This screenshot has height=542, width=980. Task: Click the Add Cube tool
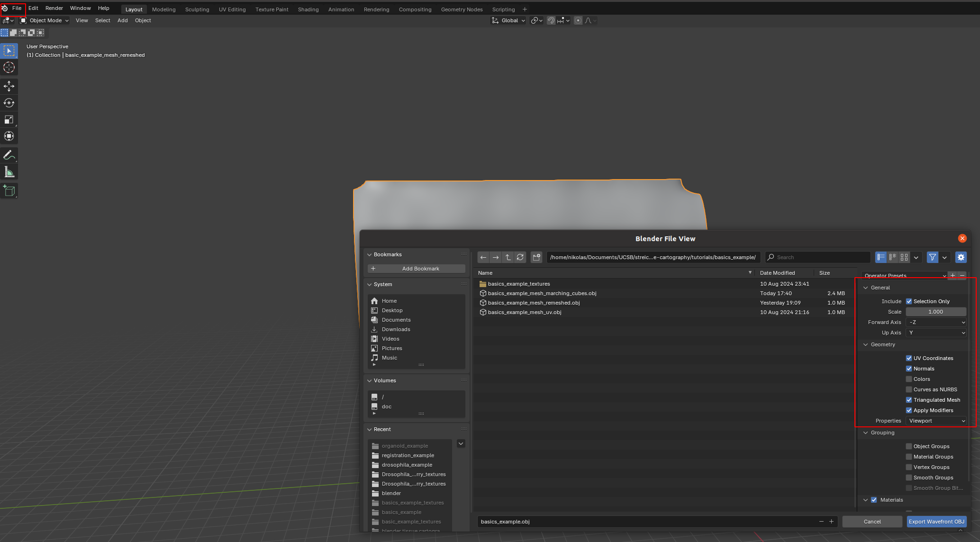point(9,191)
